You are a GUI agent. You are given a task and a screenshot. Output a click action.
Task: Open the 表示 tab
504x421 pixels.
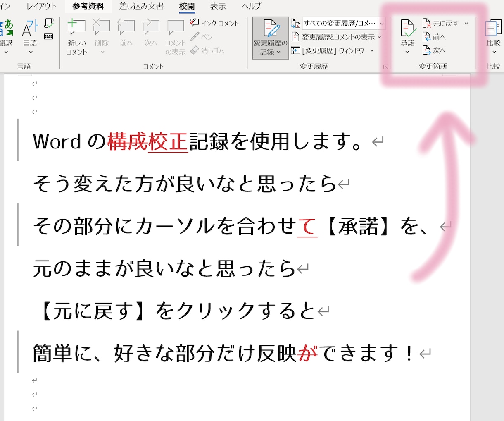tap(218, 6)
